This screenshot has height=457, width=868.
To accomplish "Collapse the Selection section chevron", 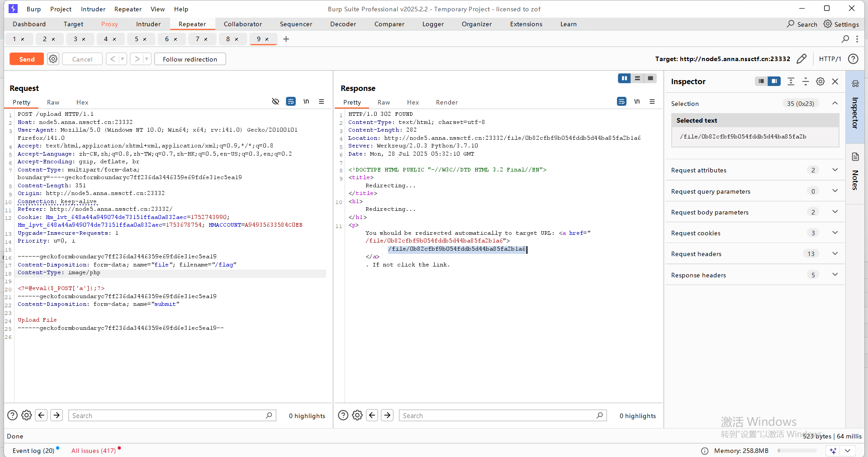I will pyautogui.click(x=835, y=103).
